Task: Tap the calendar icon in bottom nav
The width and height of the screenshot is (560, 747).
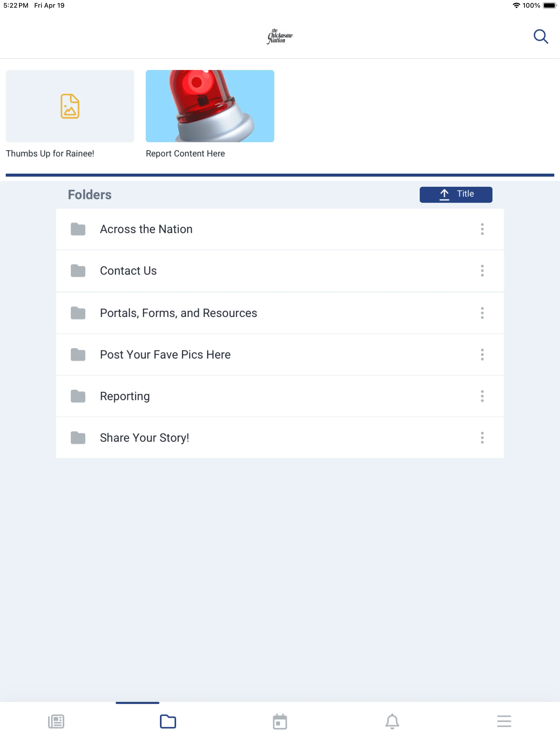Action: click(x=280, y=721)
